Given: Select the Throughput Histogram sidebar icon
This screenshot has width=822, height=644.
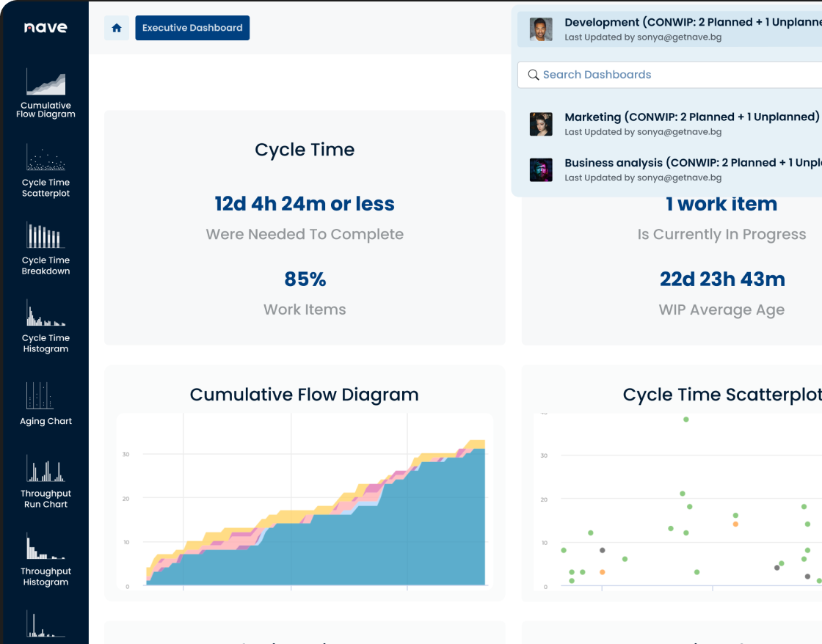Looking at the screenshot, I should pyautogui.click(x=46, y=546).
